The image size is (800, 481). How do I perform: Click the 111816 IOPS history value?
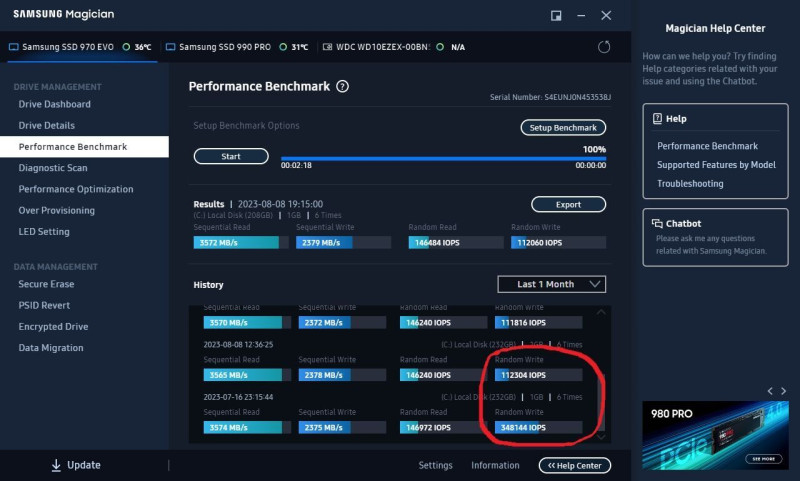click(x=538, y=322)
